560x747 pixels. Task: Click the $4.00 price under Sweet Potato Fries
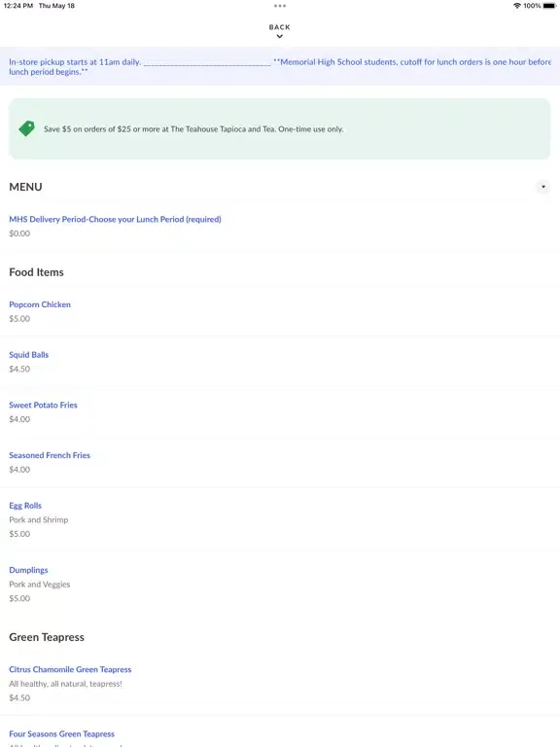click(19, 419)
